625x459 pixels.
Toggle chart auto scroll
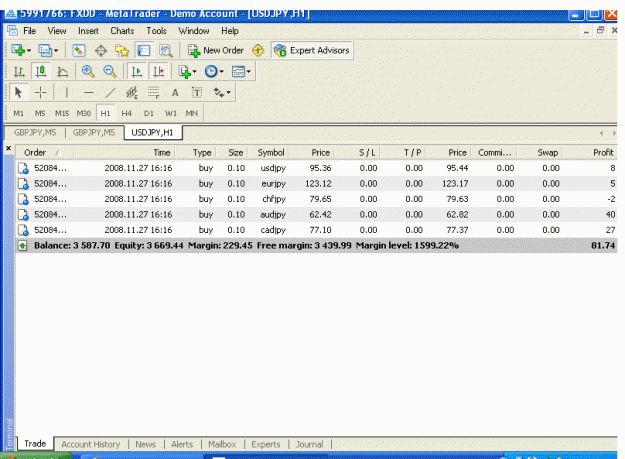[x=137, y=72]
